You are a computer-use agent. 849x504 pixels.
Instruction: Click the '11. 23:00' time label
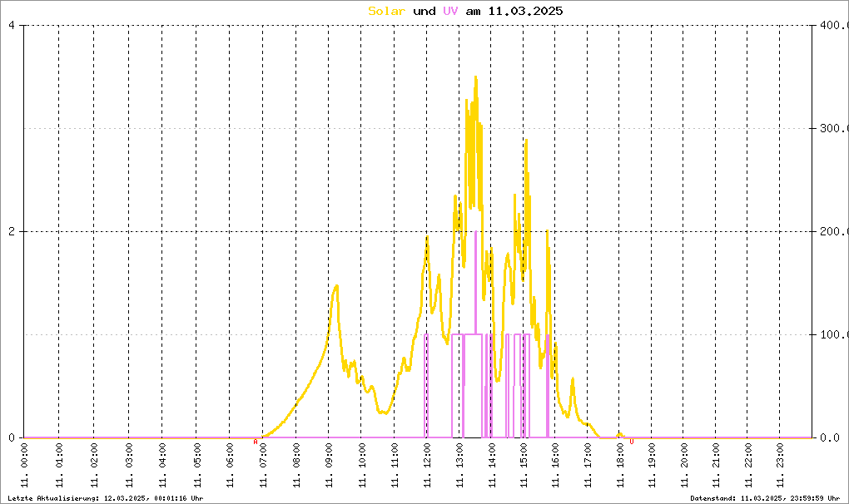pos(780,465)
